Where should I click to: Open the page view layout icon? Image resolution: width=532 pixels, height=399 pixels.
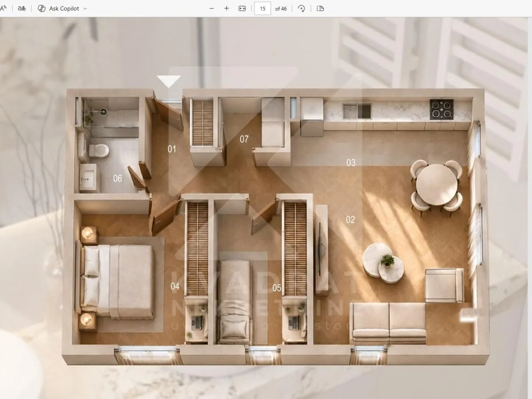point(320,8)
